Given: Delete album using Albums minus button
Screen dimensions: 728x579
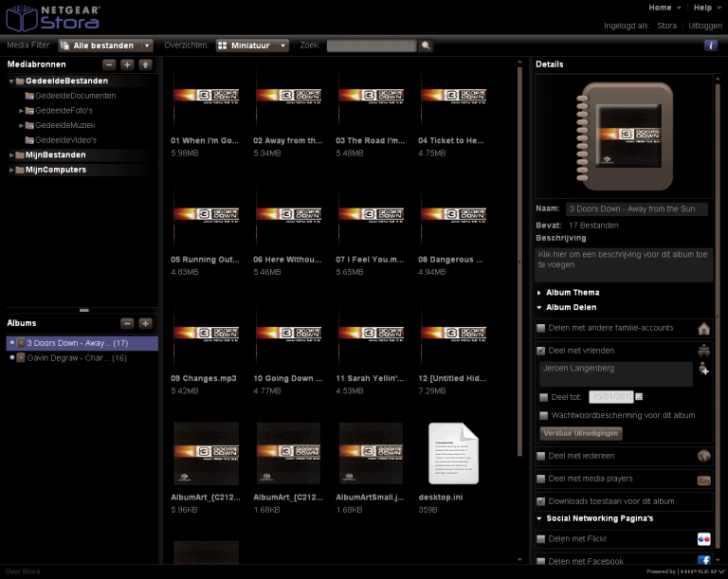Looking at the screenshot, I should click(x=127, y=323).
